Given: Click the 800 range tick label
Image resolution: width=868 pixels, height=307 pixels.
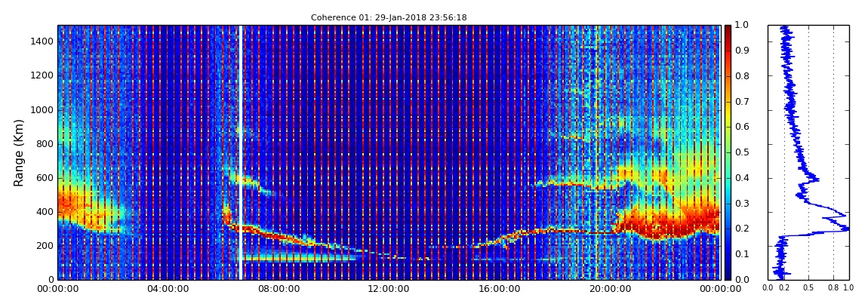Looking at the screenshot, I should point(45,144).
